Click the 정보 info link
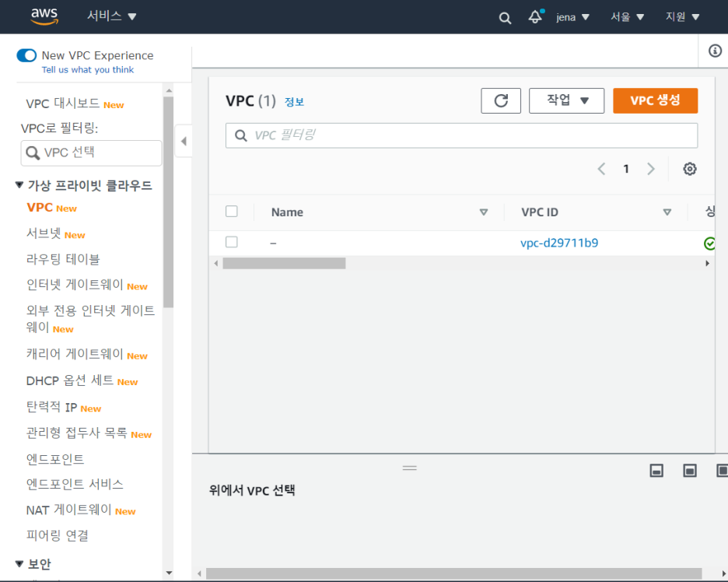728x582 pixels. tap(294, 102)
